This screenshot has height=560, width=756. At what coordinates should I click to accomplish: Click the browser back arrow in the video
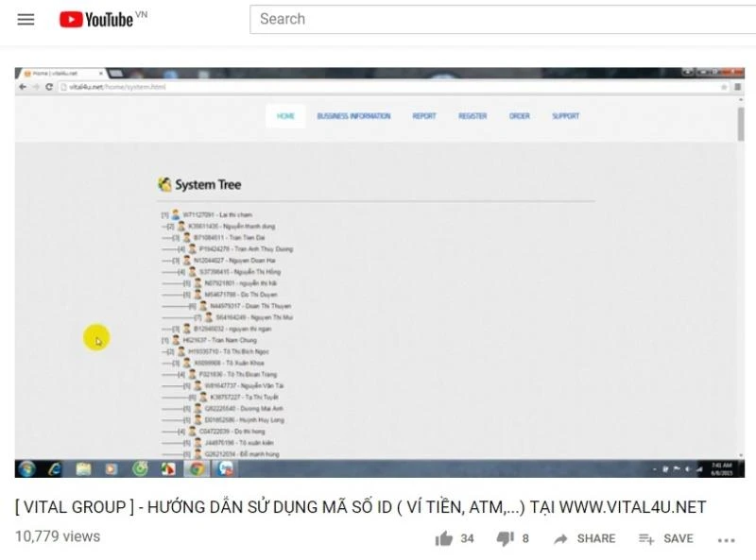[22, 87]
